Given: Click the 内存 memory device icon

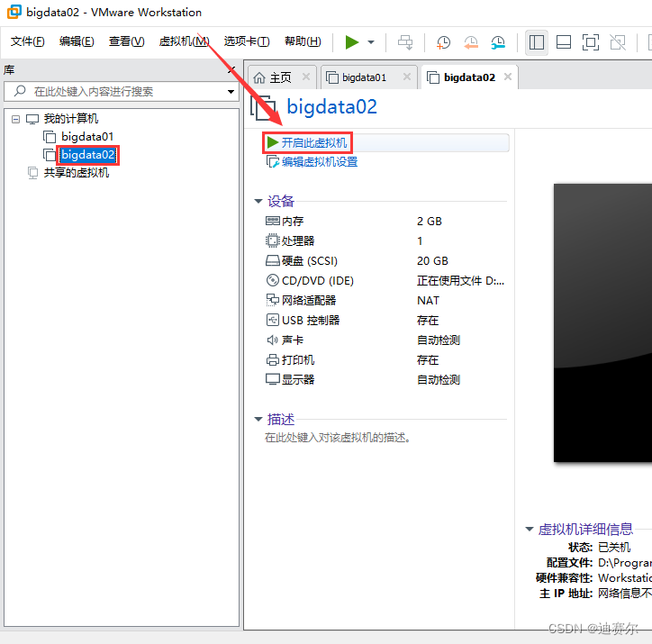Looking at the screenshot, I should click(x=272, y=221).
